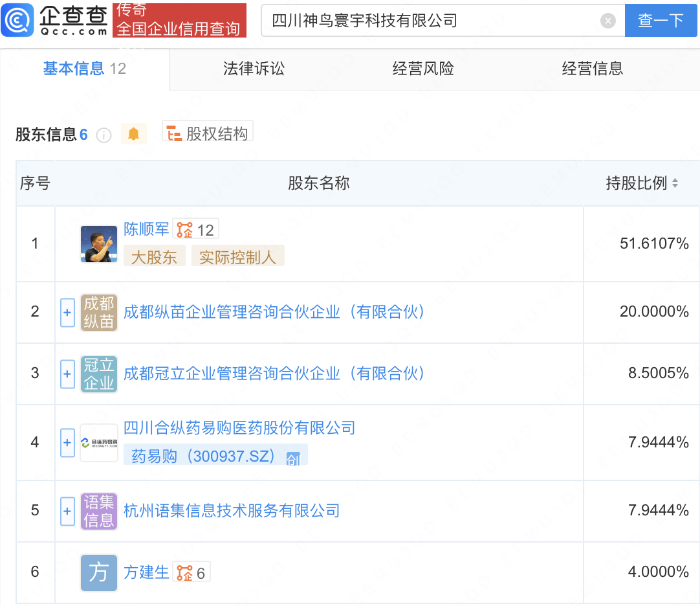Screen dimensions: 700x606
Task: Expand the 成都纵苗 shareholder row
Action: click(67, 312)
